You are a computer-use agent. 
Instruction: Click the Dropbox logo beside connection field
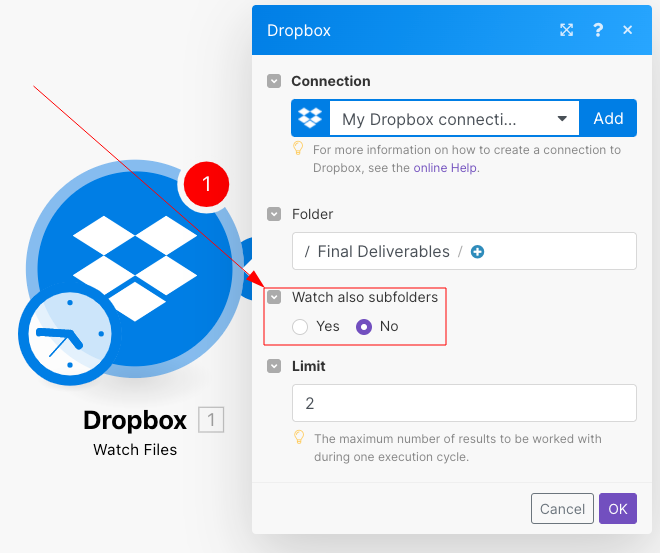[310, 118]
